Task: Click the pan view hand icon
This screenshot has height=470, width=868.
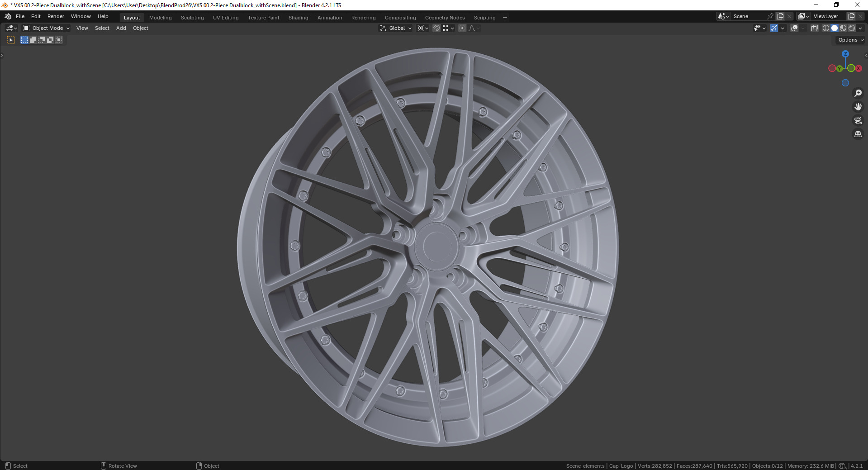Action: 858,107
